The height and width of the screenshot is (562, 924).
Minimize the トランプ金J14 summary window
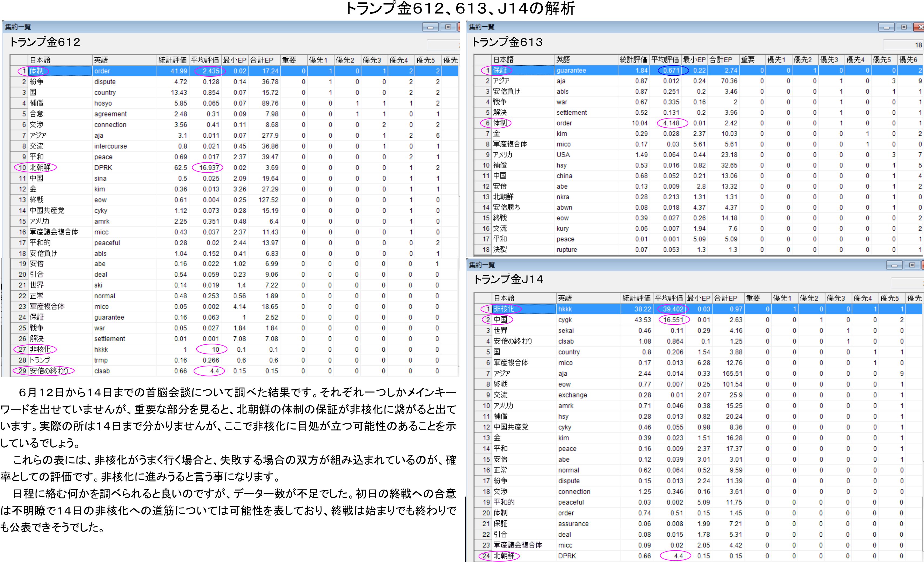[x=894, y=265]
